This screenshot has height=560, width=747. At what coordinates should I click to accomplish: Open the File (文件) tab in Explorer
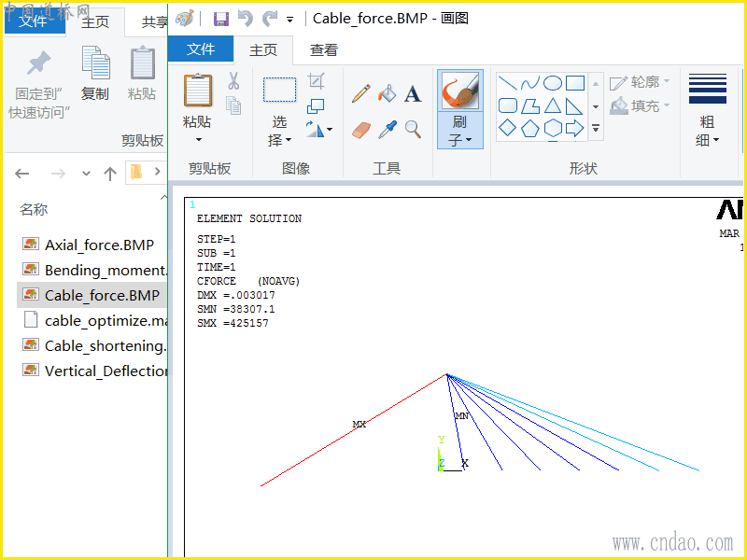pyautogui.click(x=35, y=20)
